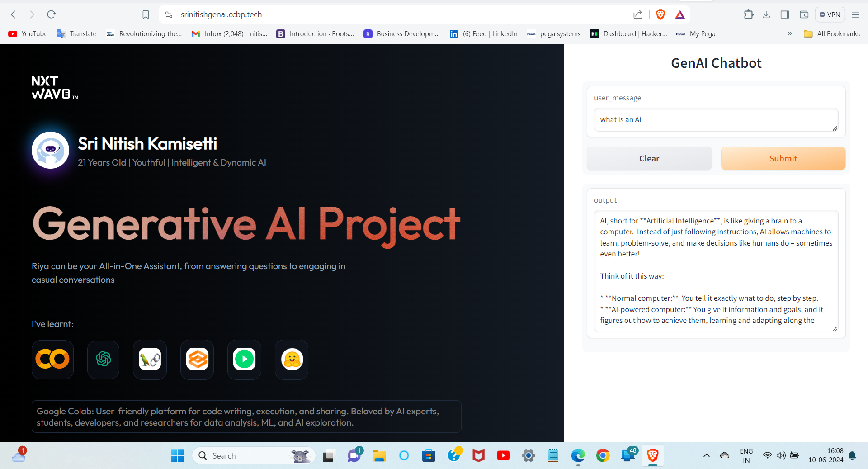Click the weather widget icon
Viewport: 868px width, 469px height.
[19, 455]
